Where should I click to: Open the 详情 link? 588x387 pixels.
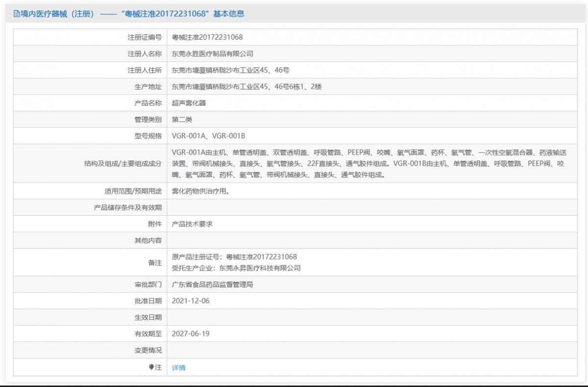pyautogui.click(x=179, y=367)
